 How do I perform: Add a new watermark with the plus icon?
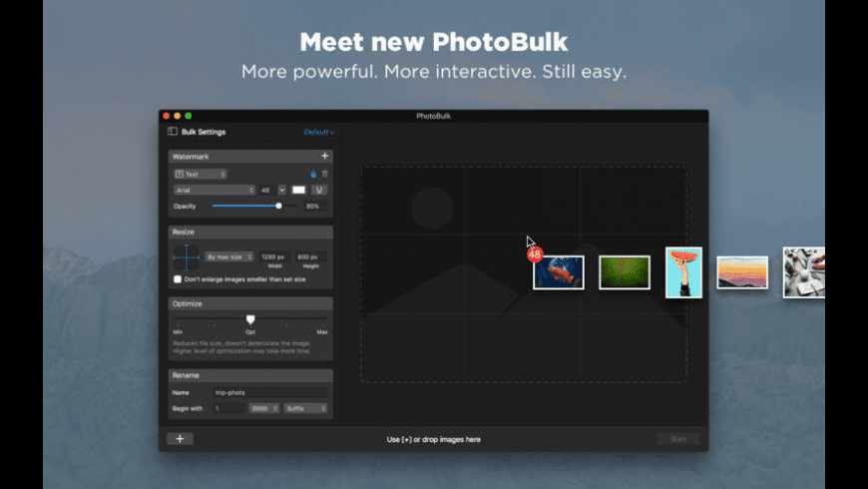coord(325,156)
